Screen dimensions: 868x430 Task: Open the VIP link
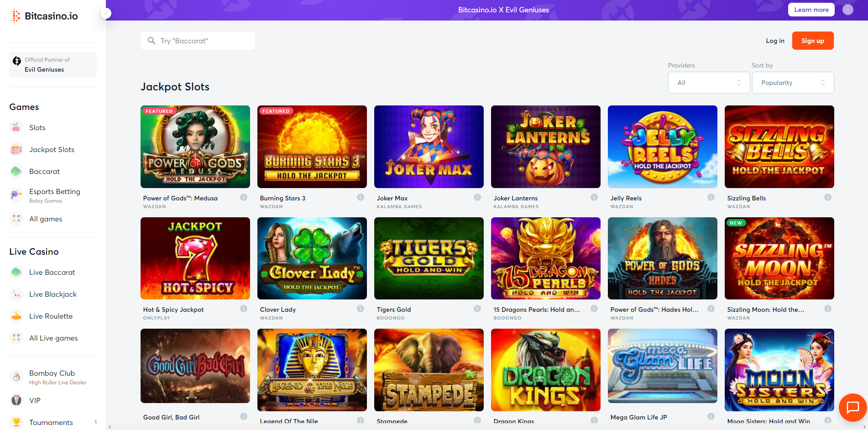[x=35, y=400]
